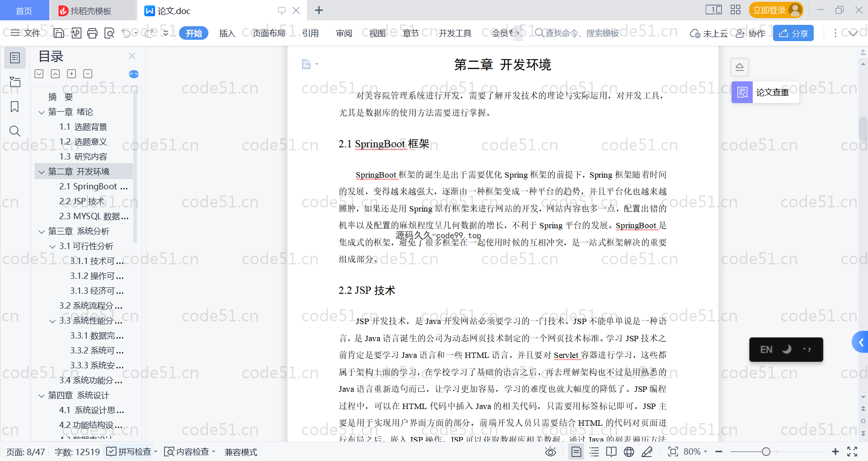
Task: Open 内容检查 dropdown in status bar
Action: pos(189,452)
